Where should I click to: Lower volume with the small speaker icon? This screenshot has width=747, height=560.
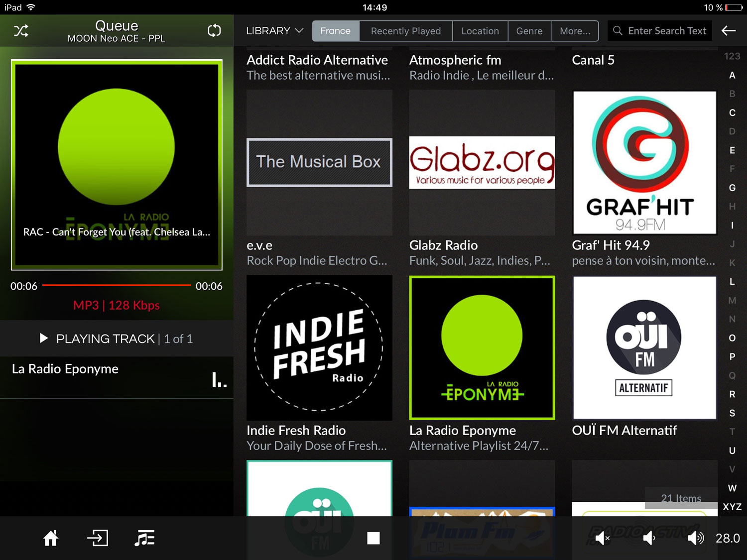point(649,538)
